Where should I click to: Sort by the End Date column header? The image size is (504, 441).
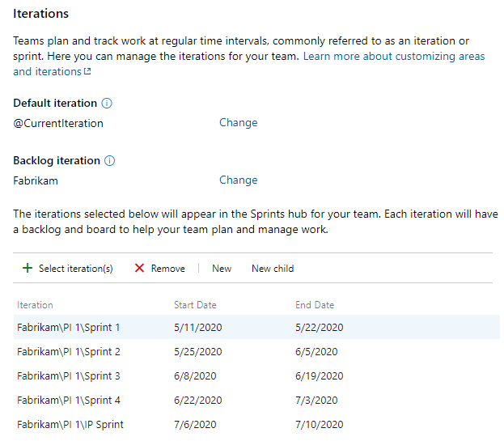coord(315,305)
